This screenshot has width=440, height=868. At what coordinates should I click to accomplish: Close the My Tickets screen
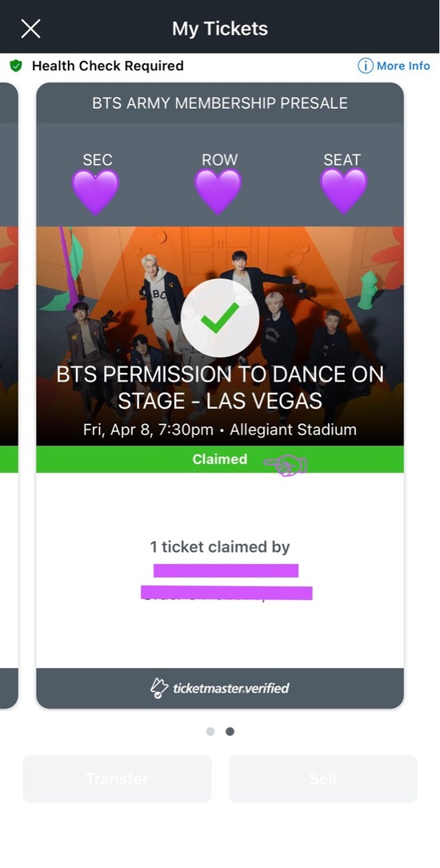(30, 28)
